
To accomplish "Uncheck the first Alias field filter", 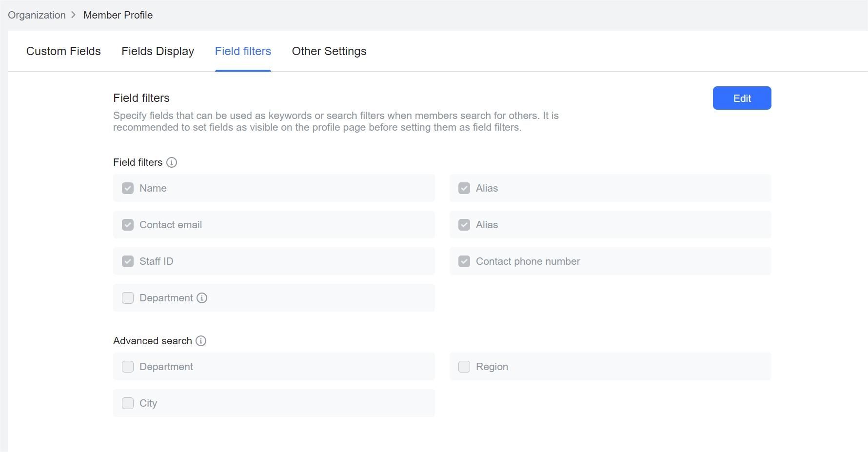I will point(464,188).
